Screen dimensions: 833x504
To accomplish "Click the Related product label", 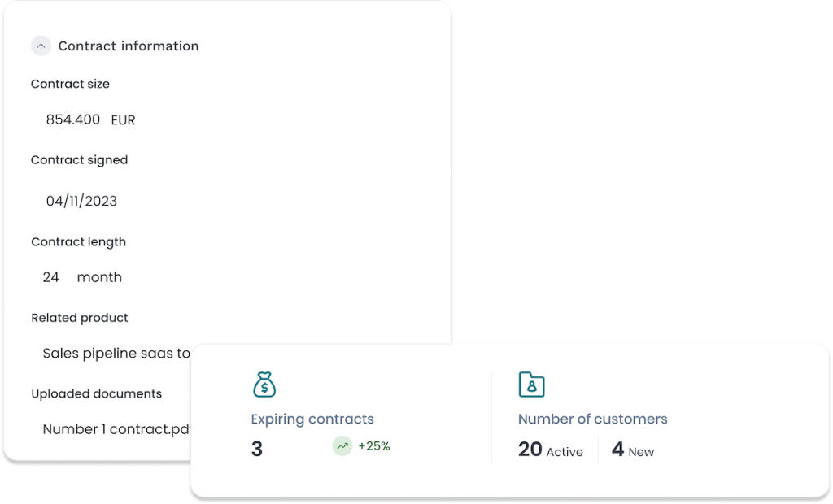I will [x=80, y=318].
